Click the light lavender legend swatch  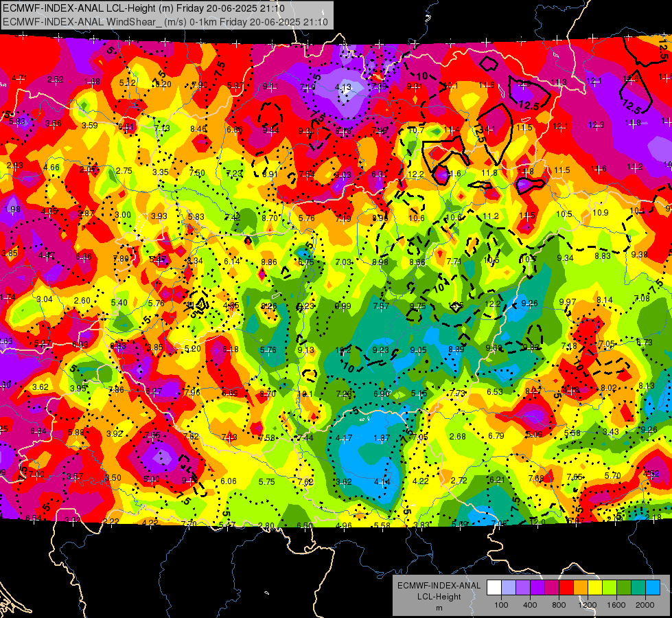click(509, 588)
